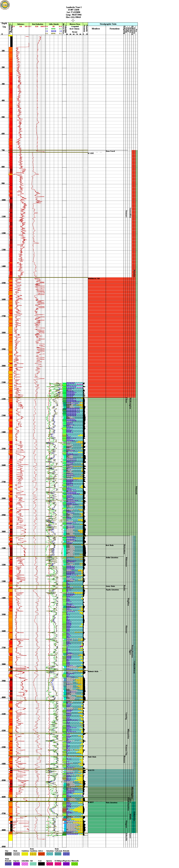The width and height of the screenshot is (179, 868).
Task: Click the 4000 depth tick label
Action: click(x=3, y=698)
